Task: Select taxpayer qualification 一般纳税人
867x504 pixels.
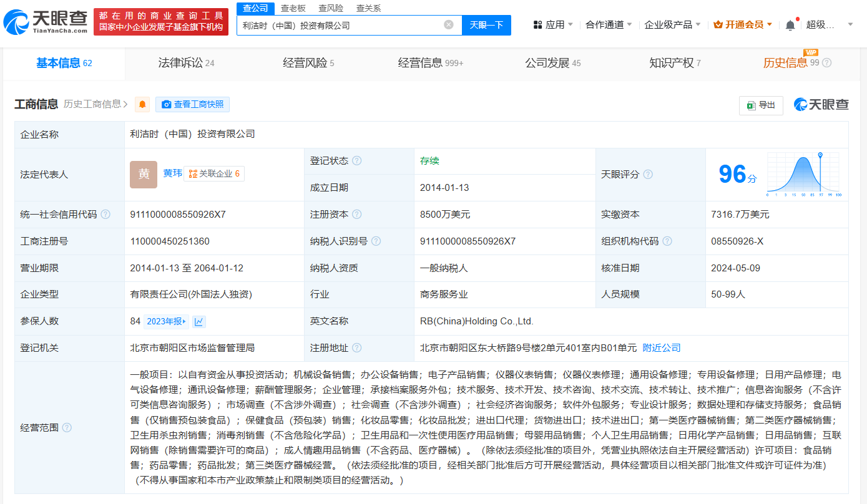Action: tap(444, 268)
